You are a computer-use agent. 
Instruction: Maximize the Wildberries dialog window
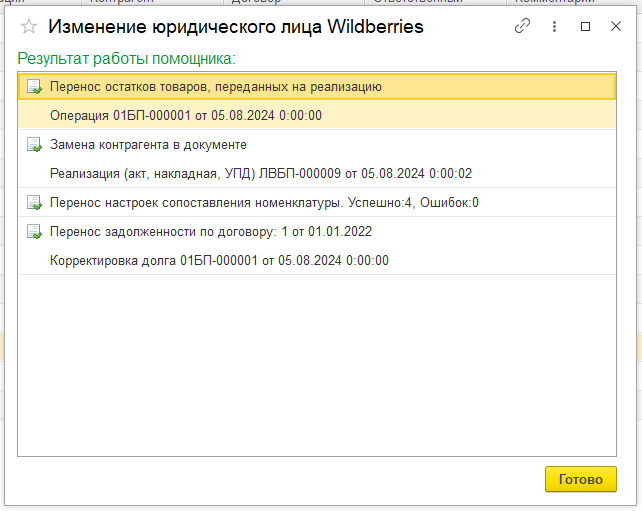(x=585, y=27)
